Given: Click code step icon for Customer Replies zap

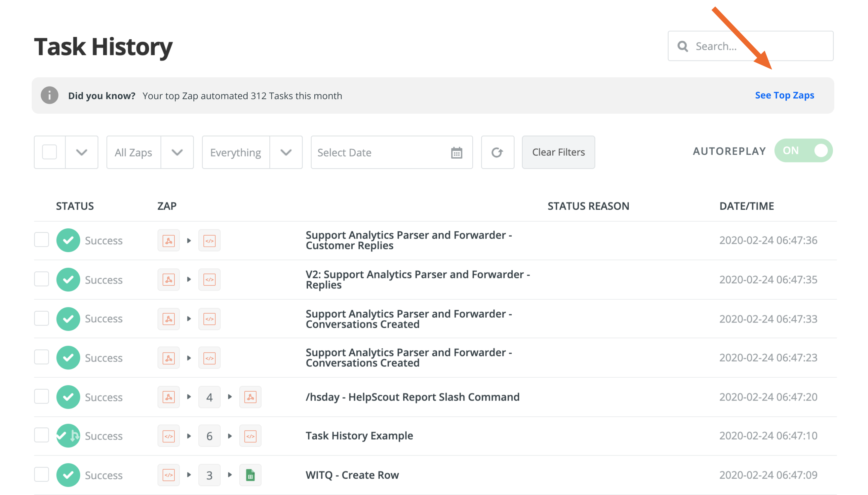Looking at the screenshot, I should [x=209, y=240].
